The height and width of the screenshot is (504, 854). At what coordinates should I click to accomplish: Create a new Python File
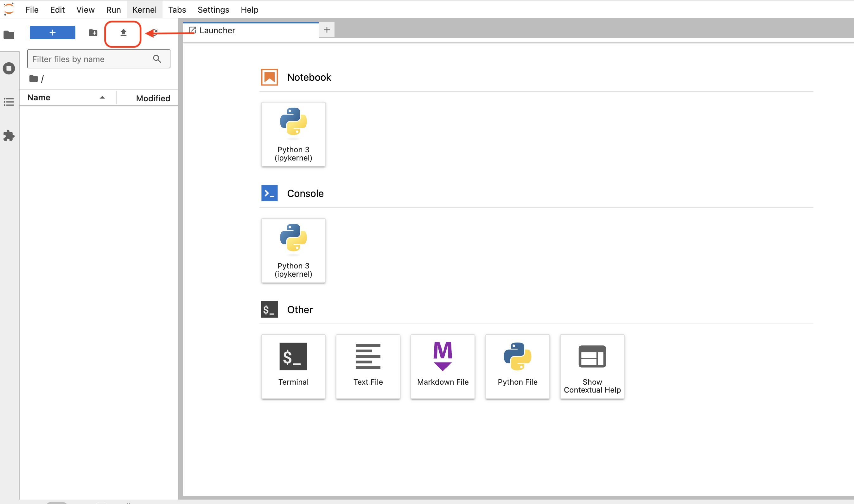click(518, 367)
